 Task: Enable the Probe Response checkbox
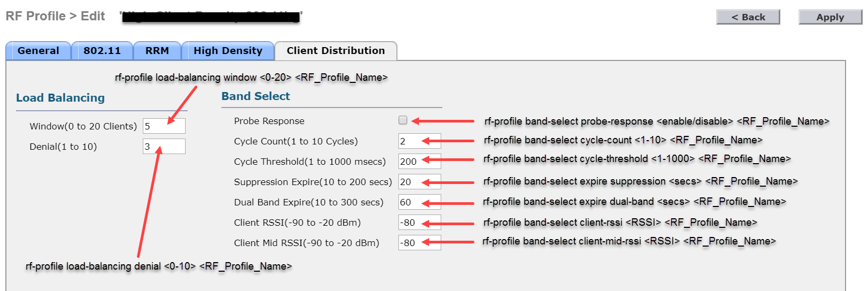pos(403,120)
